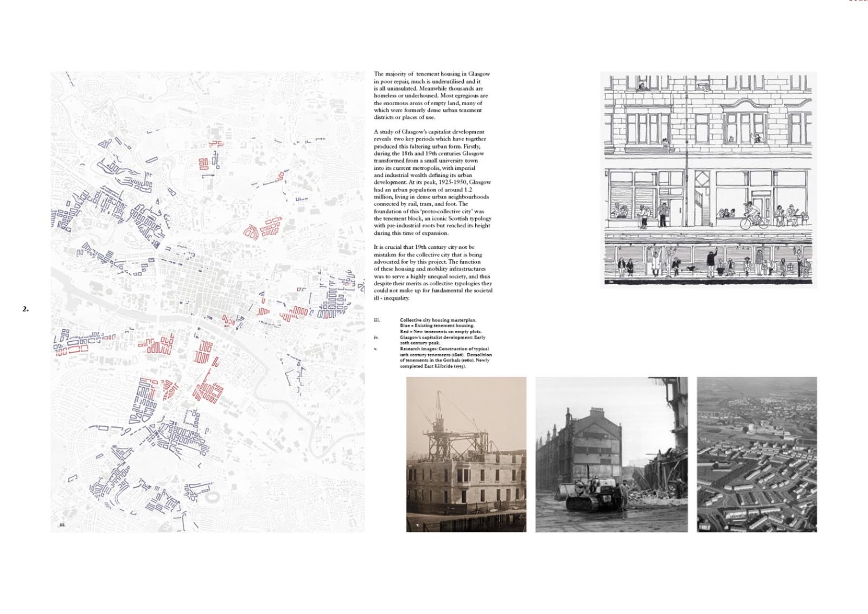Select the tenement facade line drawing
868x614 pixels.
click(x=708, y=179)
